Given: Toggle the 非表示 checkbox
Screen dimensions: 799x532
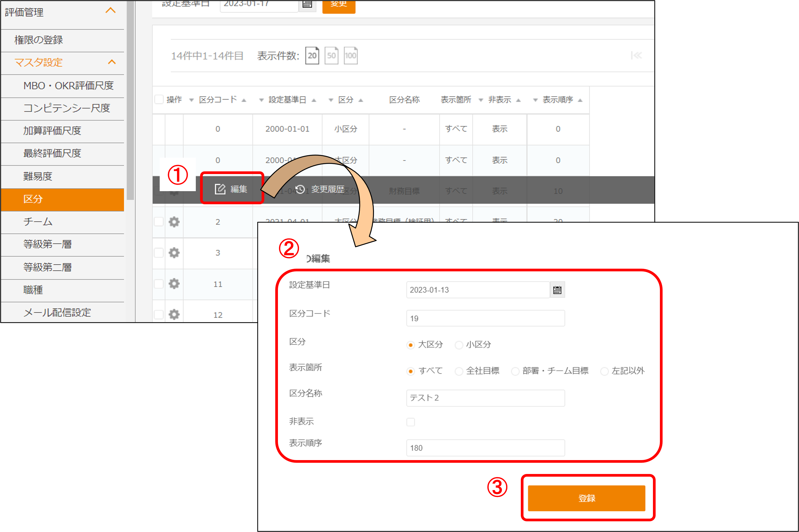Looking at the screenshot, I should 411,422.
